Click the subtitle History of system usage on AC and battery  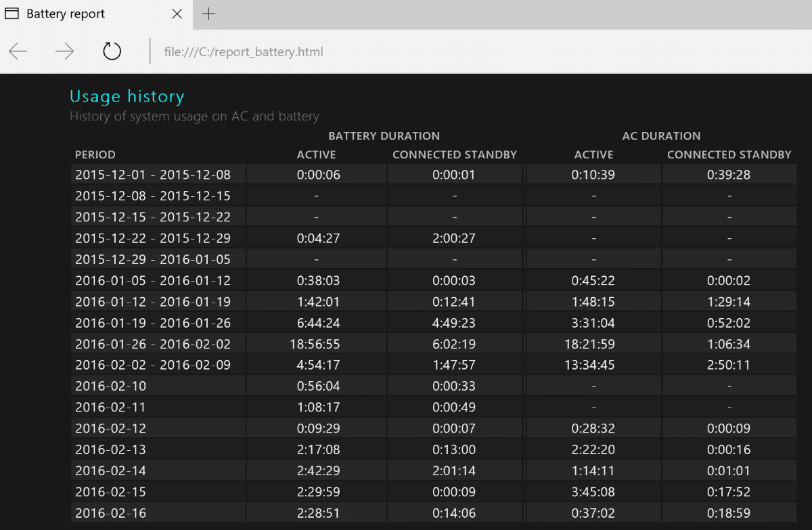(x=194, y=116)
